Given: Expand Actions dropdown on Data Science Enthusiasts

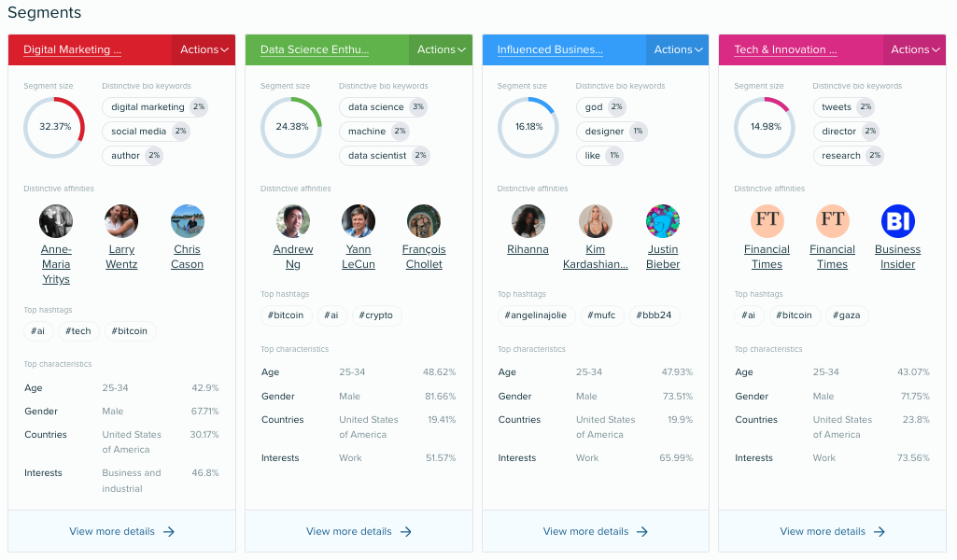Looking at the screenshot, I should point(440,49).
